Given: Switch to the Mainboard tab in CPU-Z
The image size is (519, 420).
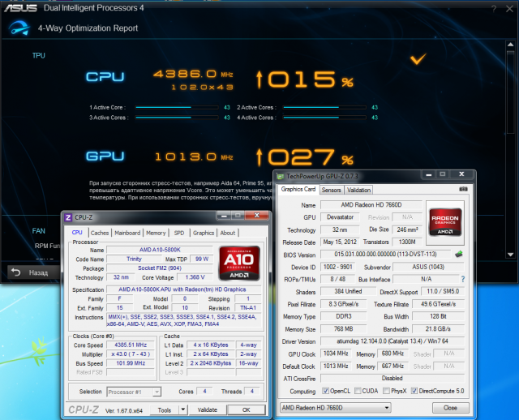Looking at the screenshot, I should click(127, 233).
